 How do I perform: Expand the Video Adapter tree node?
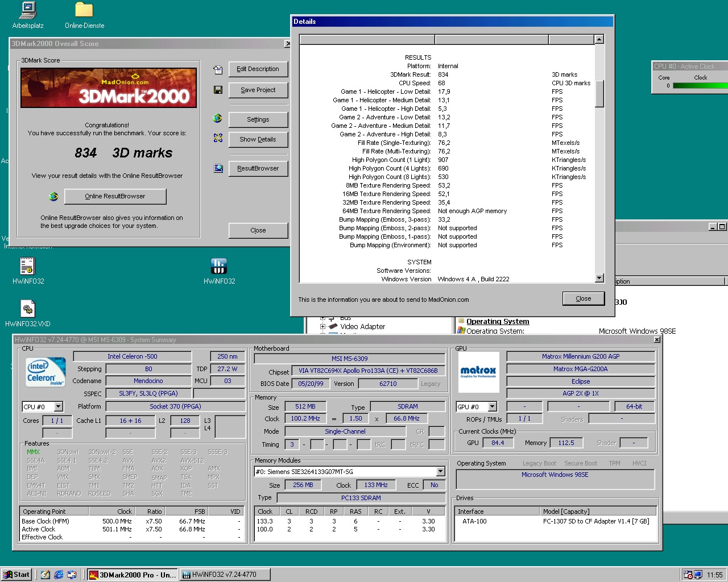point(322,326)
